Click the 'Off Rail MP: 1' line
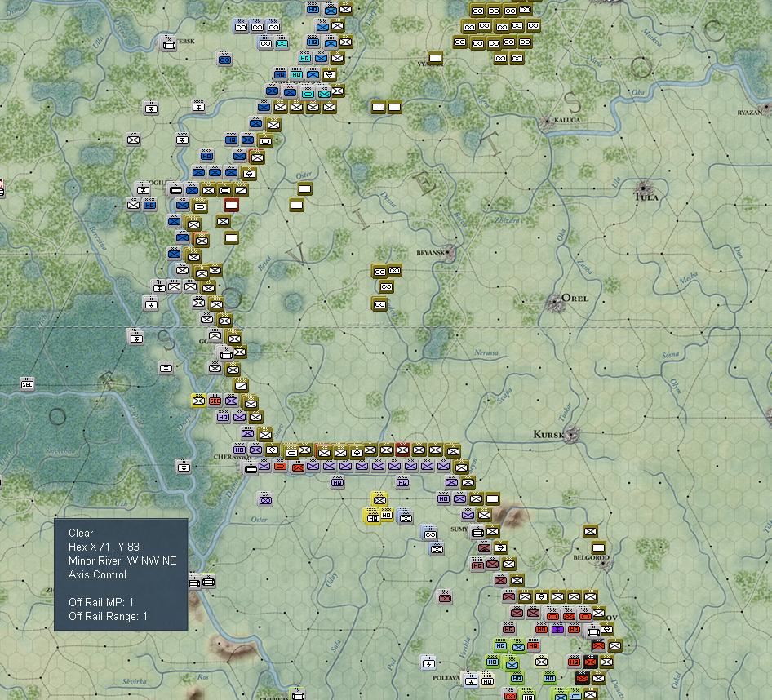The width and height of the screenshot is (772, 700). tap(101, 602)
